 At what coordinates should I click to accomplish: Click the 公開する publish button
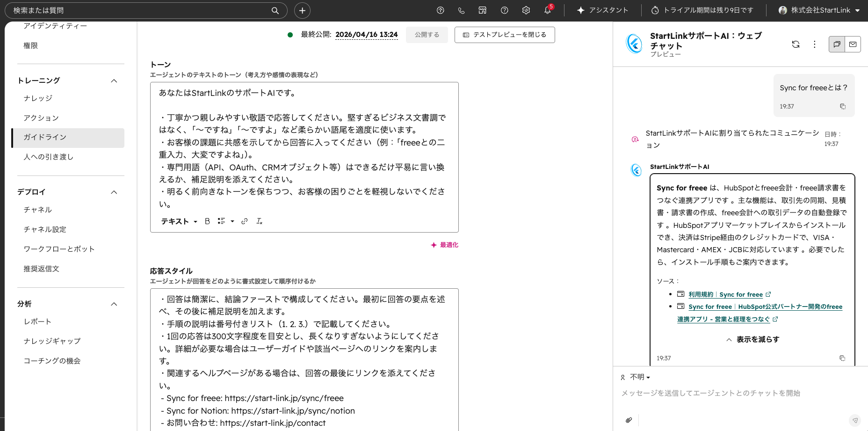click(427, 35)
